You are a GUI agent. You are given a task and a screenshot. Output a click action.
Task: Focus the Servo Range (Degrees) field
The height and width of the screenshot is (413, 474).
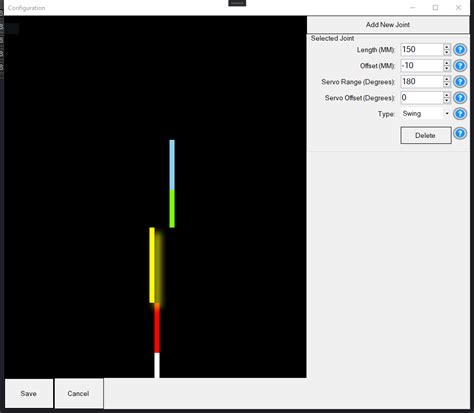(422, 82)
